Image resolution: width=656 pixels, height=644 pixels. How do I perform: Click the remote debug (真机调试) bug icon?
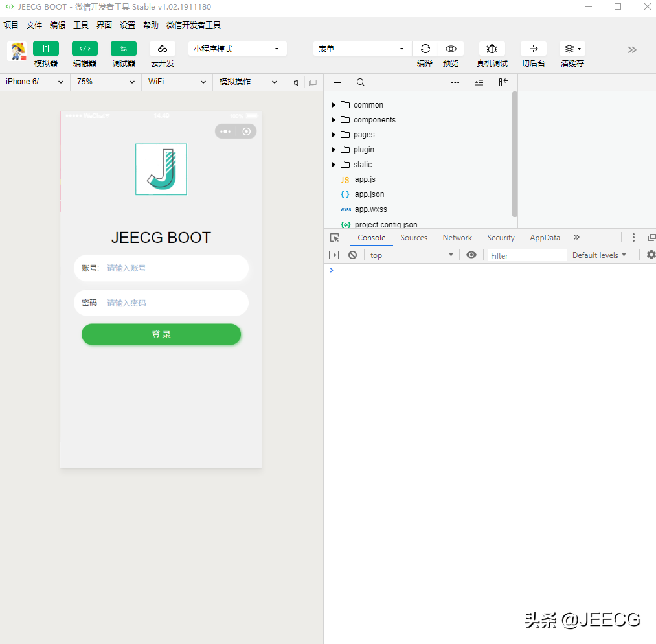click(492, 49)
